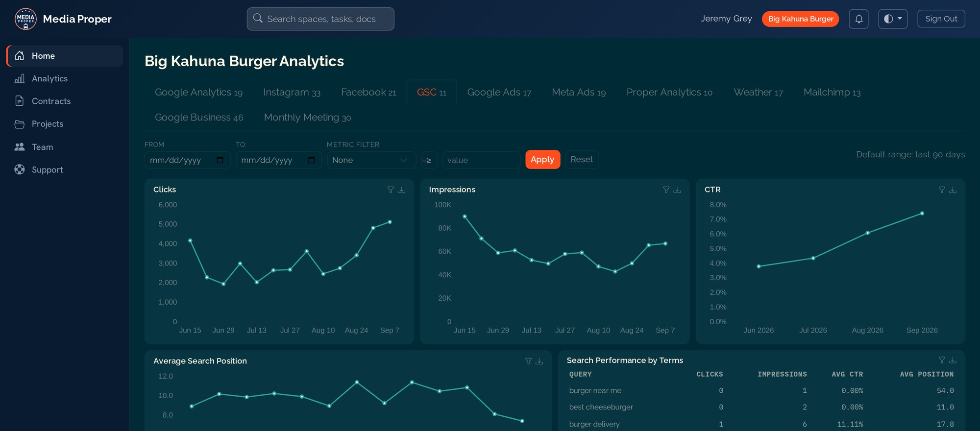Click Jun 15 point on Impressions chart
Screen dimensions: 980x431
pos(465,216)
